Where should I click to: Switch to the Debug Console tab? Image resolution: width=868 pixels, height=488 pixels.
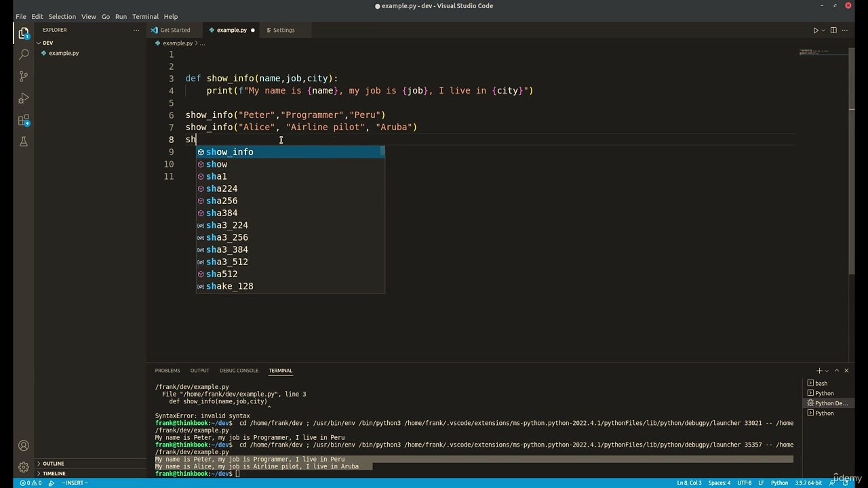coord(239,371)
